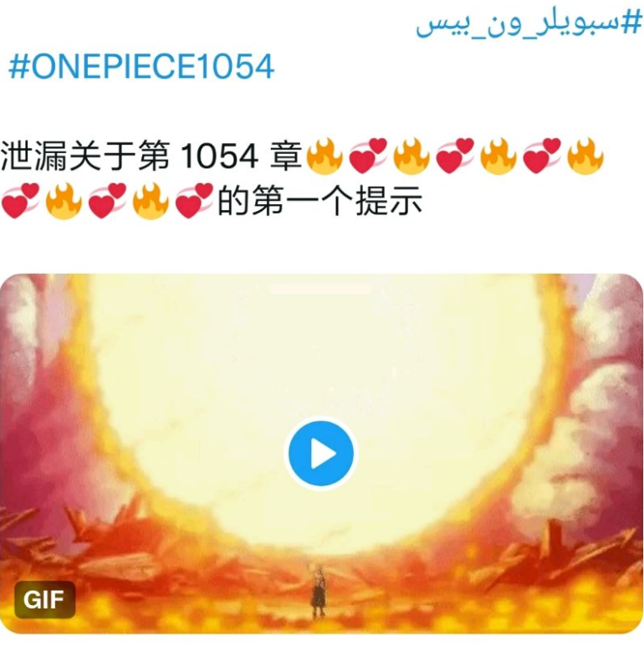Click the last fire emoji on second line

click(151, 200)
